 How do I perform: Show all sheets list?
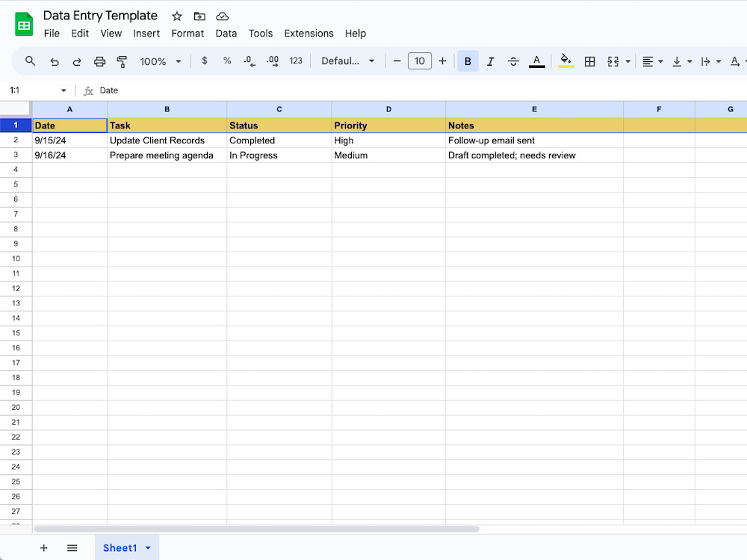coord(72,548)
